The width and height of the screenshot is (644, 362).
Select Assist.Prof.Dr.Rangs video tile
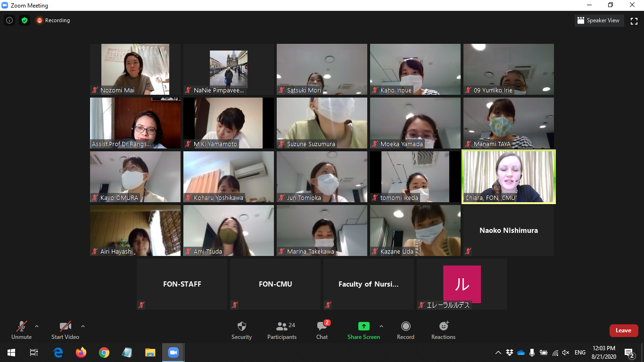pyautogui.click(x=135, y=123)
